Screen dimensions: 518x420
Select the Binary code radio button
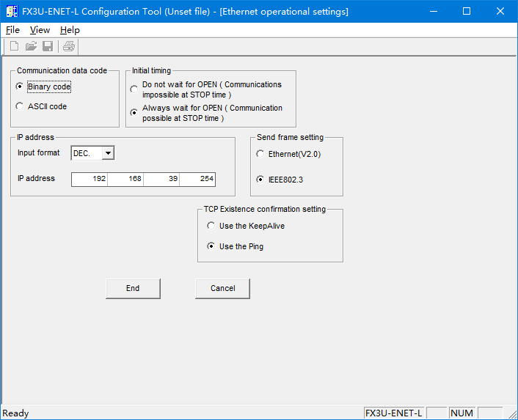20,86
